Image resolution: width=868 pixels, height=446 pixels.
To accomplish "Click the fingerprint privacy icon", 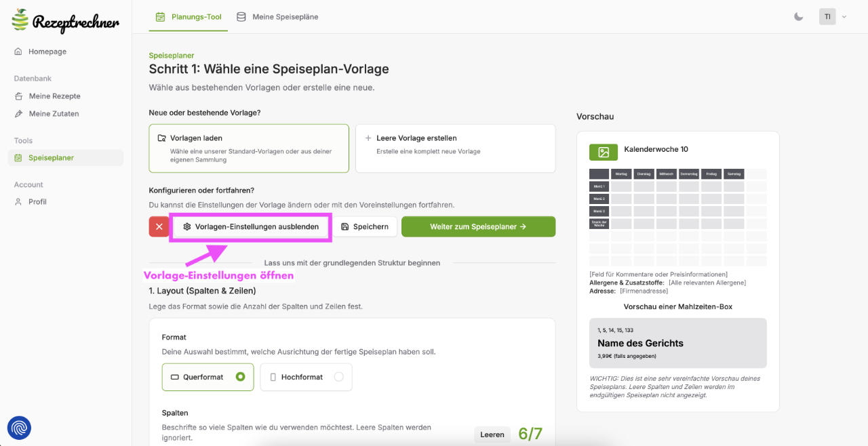I will click(x=19, y=428).
